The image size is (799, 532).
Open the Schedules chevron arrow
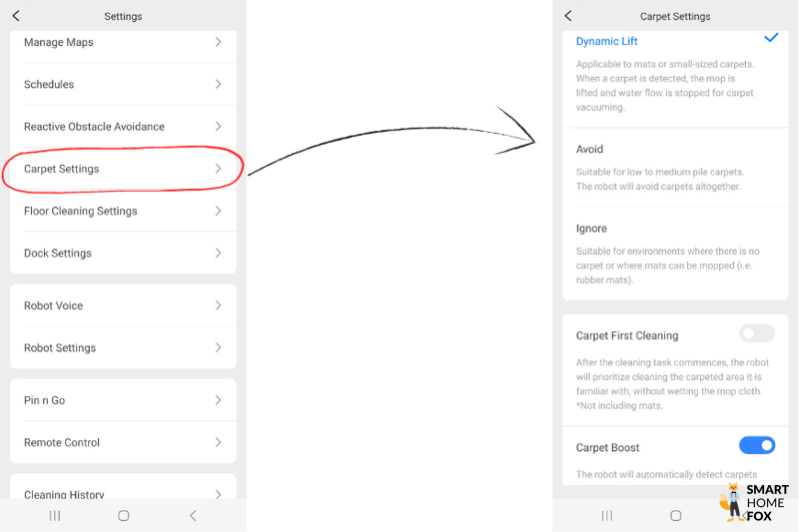(218, 85)
